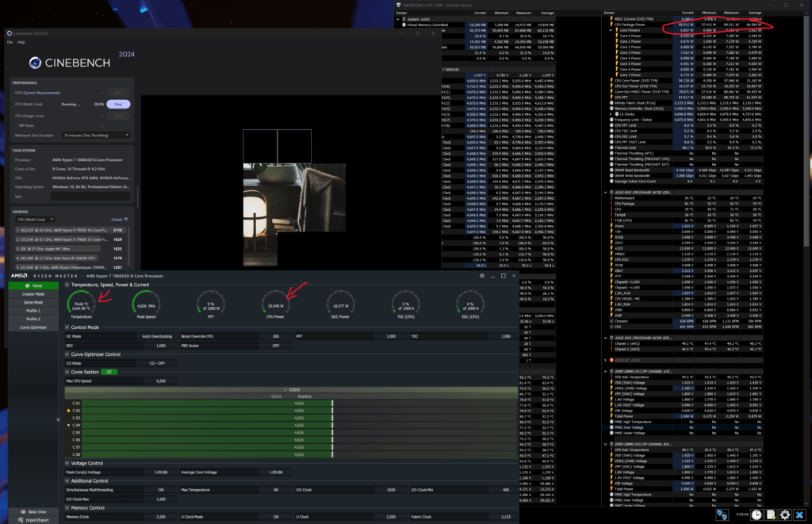The width and height of the screenshot is (812, 524).
Task: Click the dot marker next to core C 04
Action: coord(68,425)
